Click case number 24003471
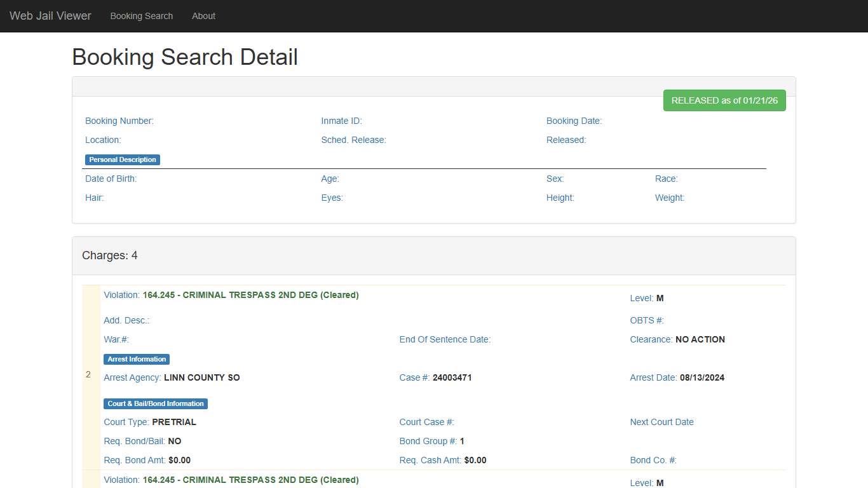This screenshot has height=488, width=868. 452,377
